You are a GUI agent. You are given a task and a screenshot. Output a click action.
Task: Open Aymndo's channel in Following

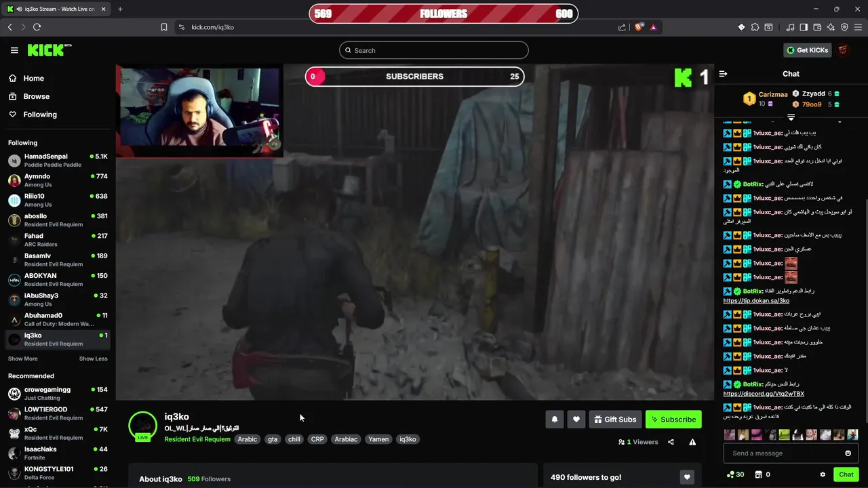[x=58, y=180]
